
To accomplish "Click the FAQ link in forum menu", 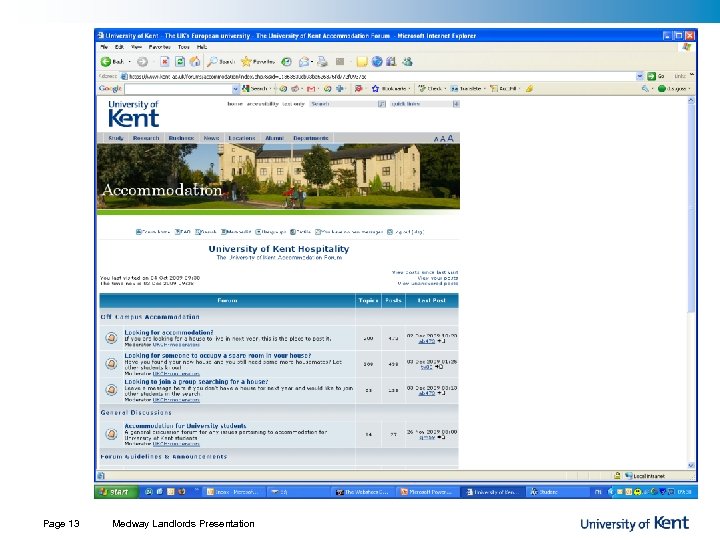I will (x=182, y=232).
